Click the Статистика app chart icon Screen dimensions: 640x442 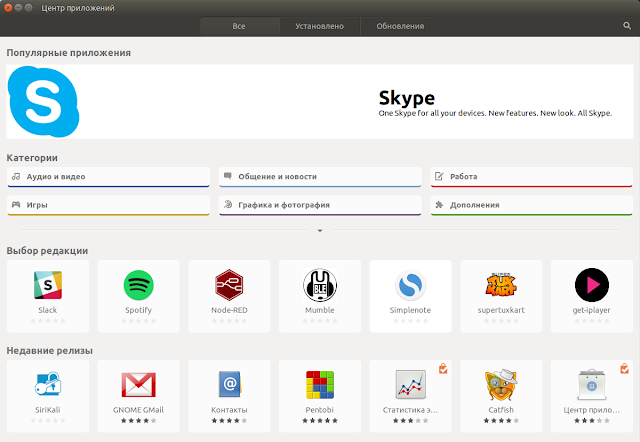point(411,384)
